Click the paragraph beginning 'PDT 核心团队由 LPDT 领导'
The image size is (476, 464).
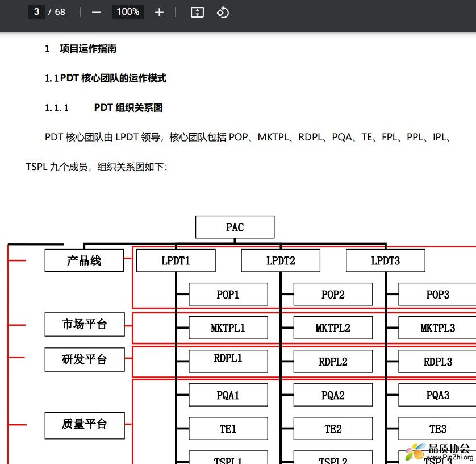click(x=248, y=137)
